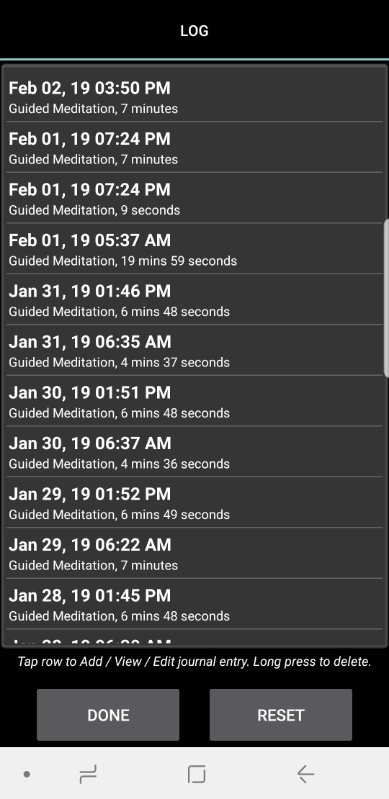Screen dimensions: 389x799
Task: Open the Jan 29, 19 06:22 AM entry
Action: (x=194, y=553)
